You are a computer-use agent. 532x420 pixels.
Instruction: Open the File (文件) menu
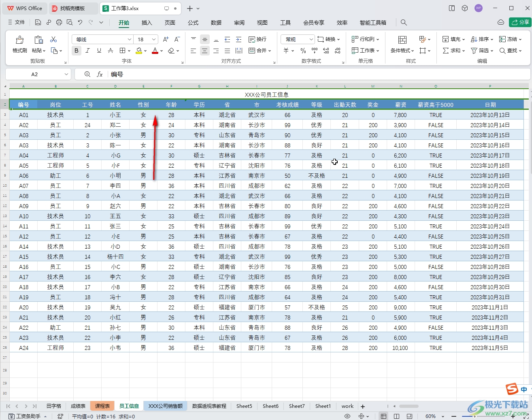[17, 23]
